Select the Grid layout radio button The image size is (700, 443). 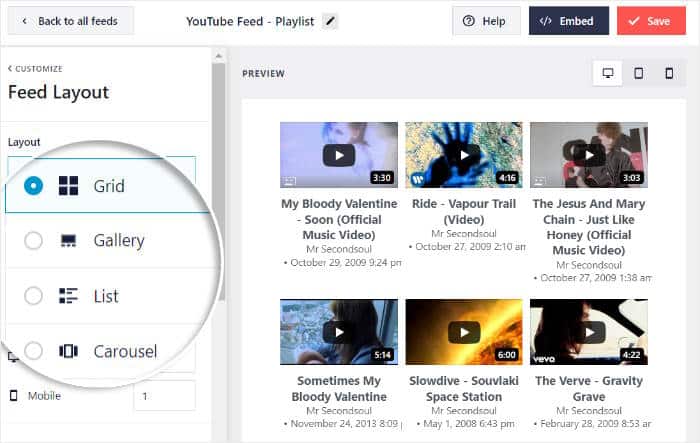click(x=33, y=186)
